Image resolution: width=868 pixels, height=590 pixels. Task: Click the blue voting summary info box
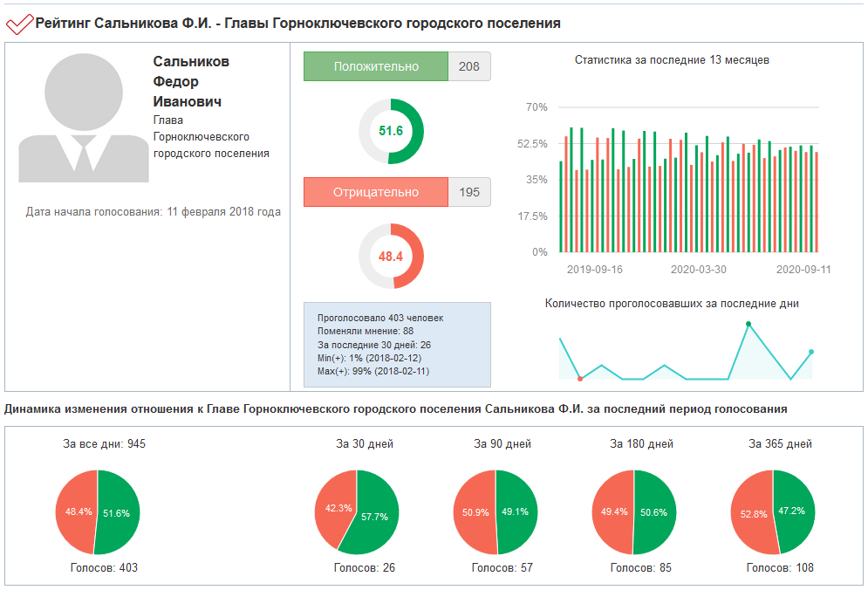397,345
